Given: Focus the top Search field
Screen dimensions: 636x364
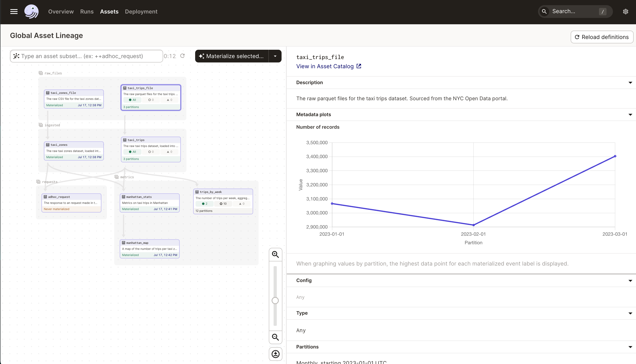Looking at the screenshot, I should click(x=575, y=11).
